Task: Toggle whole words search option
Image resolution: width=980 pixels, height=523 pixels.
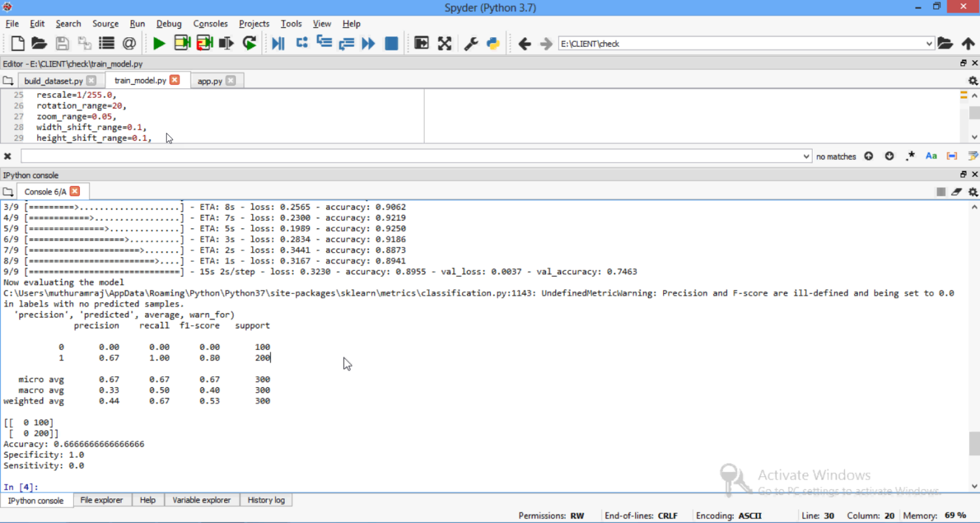Action: pyautogui.click(x=952, y=156)
